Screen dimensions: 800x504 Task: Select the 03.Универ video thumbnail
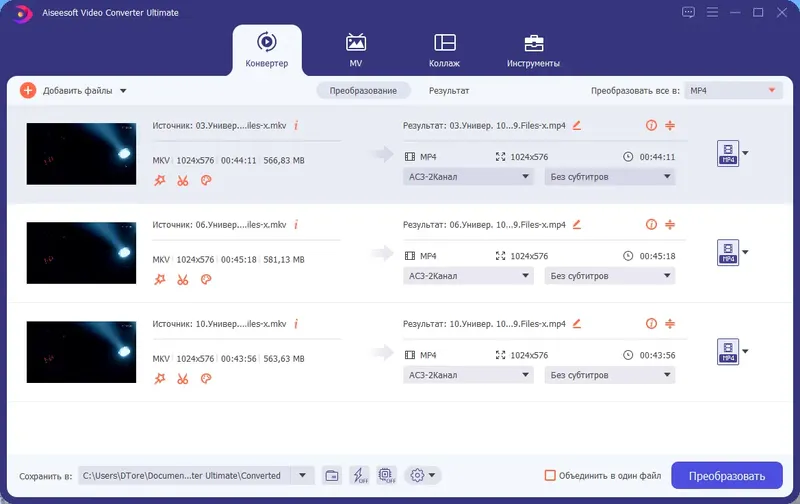(82, 154)
